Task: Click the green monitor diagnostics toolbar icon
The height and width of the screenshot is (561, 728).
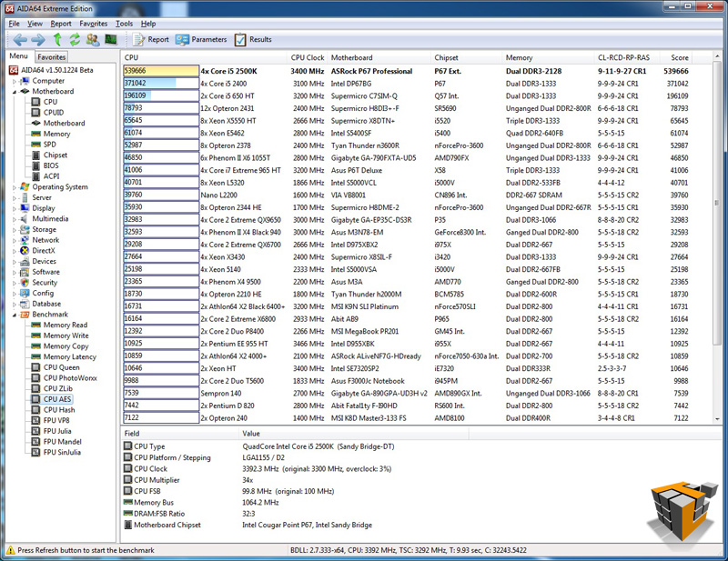Action: click(x=110, y=39)
